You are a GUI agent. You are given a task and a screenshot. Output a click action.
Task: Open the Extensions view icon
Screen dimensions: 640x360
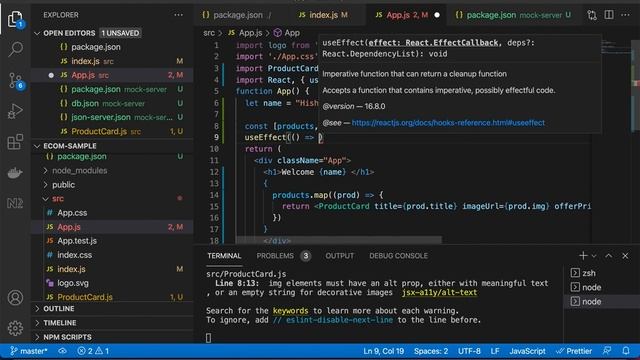pos(15,142)
